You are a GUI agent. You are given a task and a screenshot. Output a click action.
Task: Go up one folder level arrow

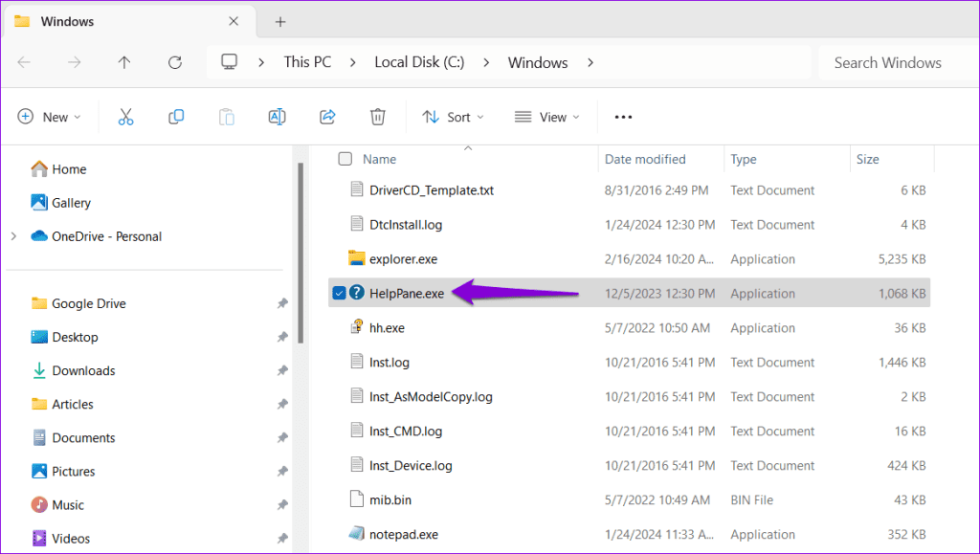click(x=124, y=62)
